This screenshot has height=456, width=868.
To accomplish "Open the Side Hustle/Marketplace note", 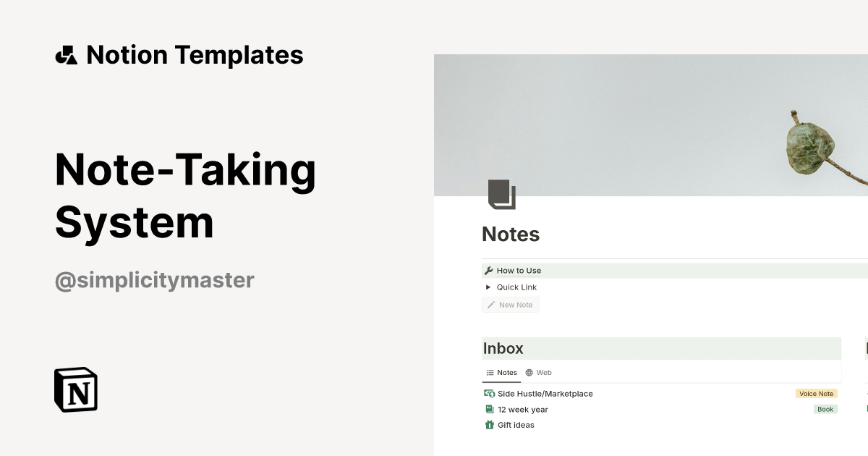I will pos(545,393).
